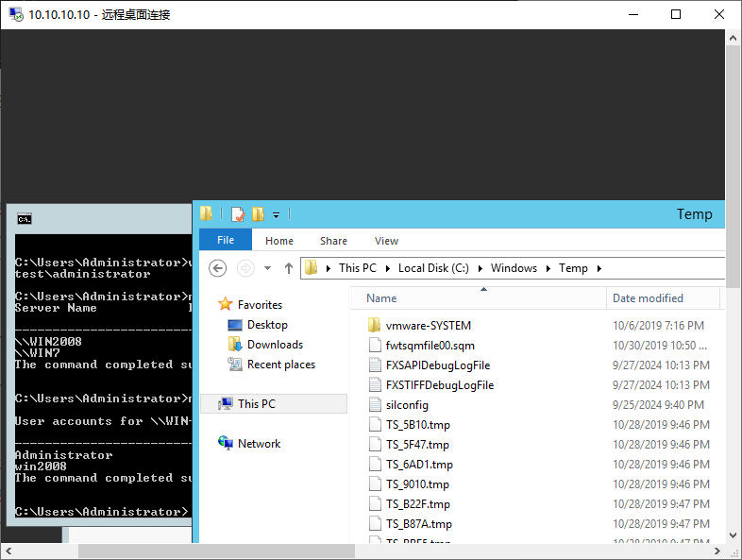Click the Desktop icon in Favorites
Image resolution: width=742 pixels, height=560 pixels.
(x=235, y=325)
